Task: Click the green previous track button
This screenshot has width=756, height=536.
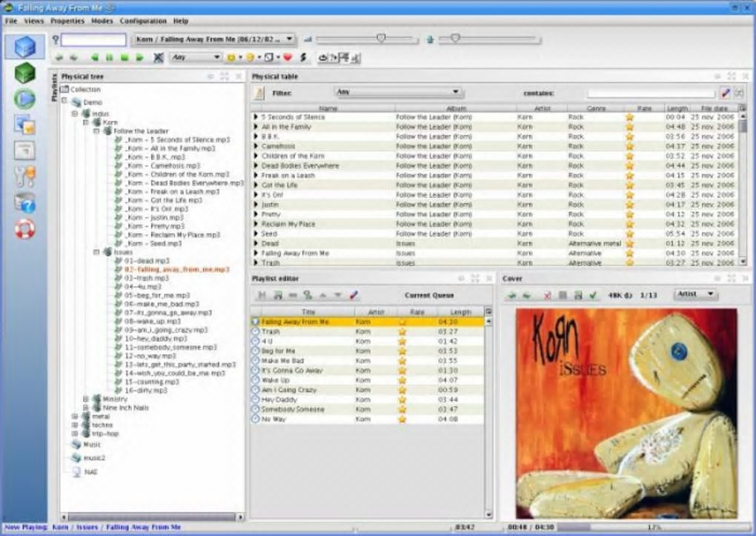Action: [x=95, y=58]
